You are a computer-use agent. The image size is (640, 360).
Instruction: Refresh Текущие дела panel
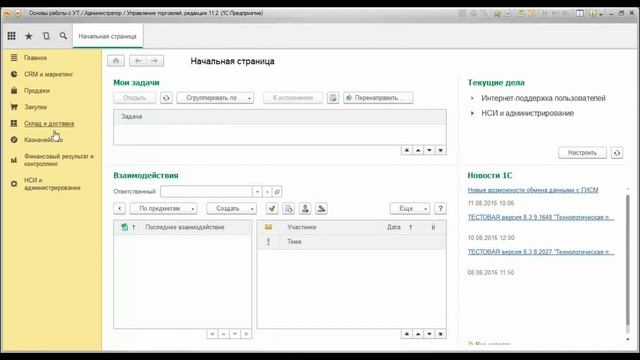(x=617, y=153)
